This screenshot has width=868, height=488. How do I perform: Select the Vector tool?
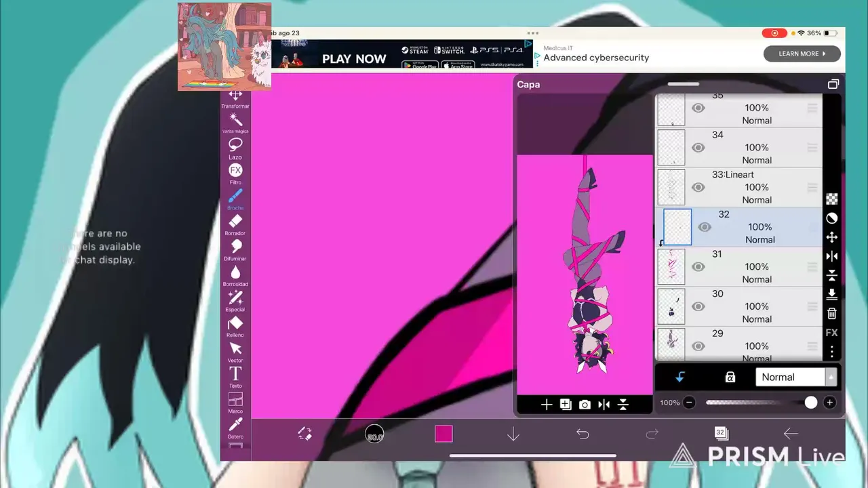click(x=235, y=352)
